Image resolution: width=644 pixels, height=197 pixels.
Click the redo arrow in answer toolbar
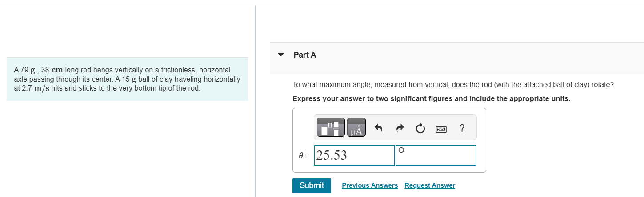coord(399,128)
